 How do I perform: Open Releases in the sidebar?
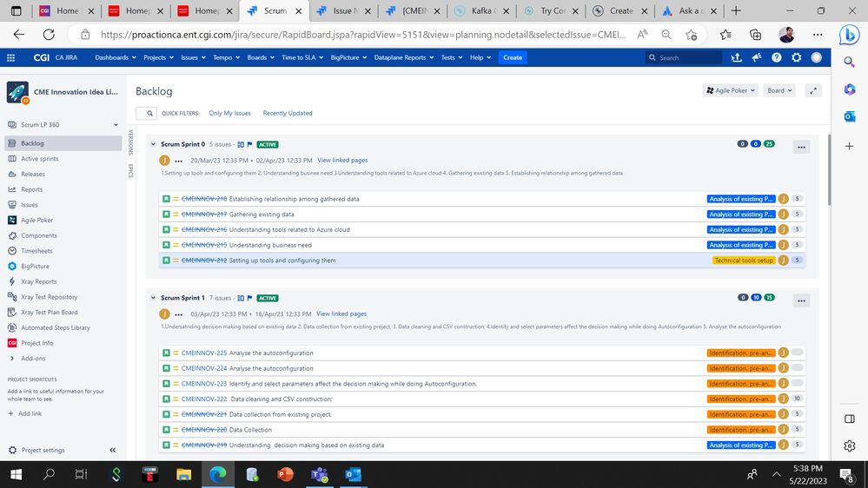[33, 174]
